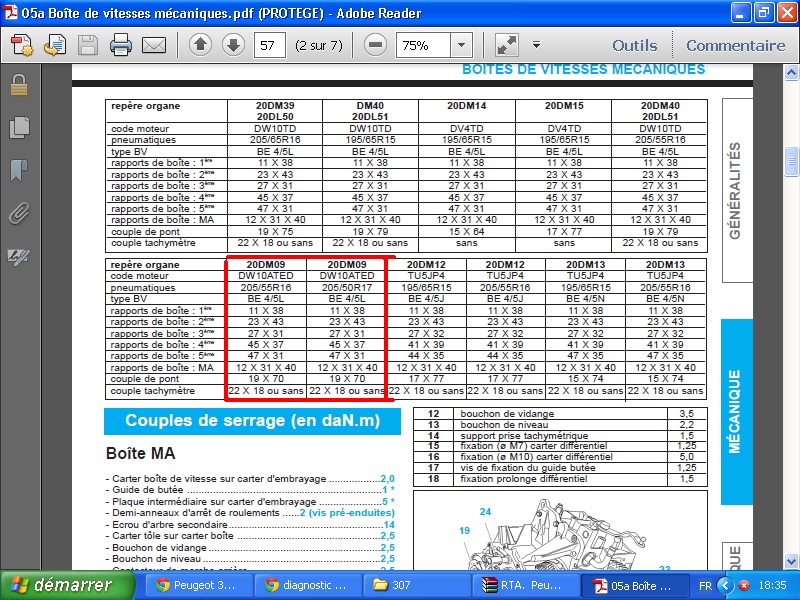
Task: Click label 19 on gearbox diagram
Action: (x=464, y=531)
